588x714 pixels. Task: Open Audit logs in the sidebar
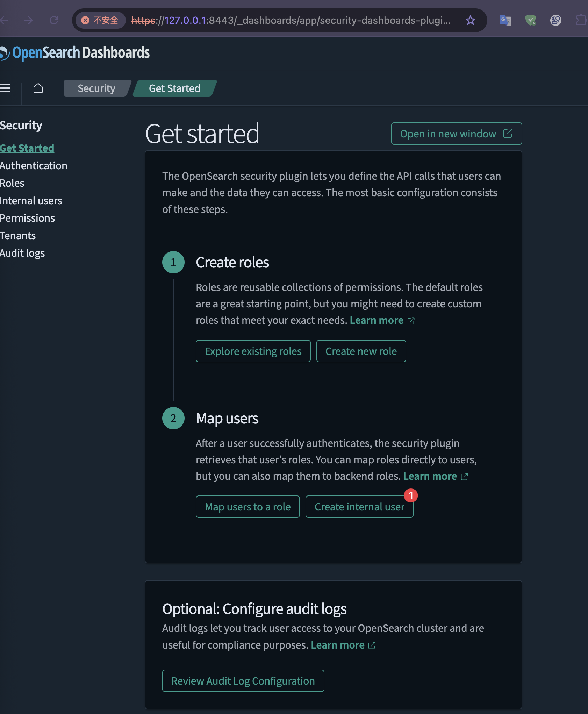pos(22,253)
